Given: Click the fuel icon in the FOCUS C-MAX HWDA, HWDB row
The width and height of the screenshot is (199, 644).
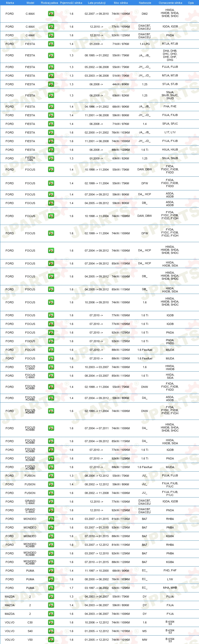Looking at the screenshot, I should click(x=51, y=367).
